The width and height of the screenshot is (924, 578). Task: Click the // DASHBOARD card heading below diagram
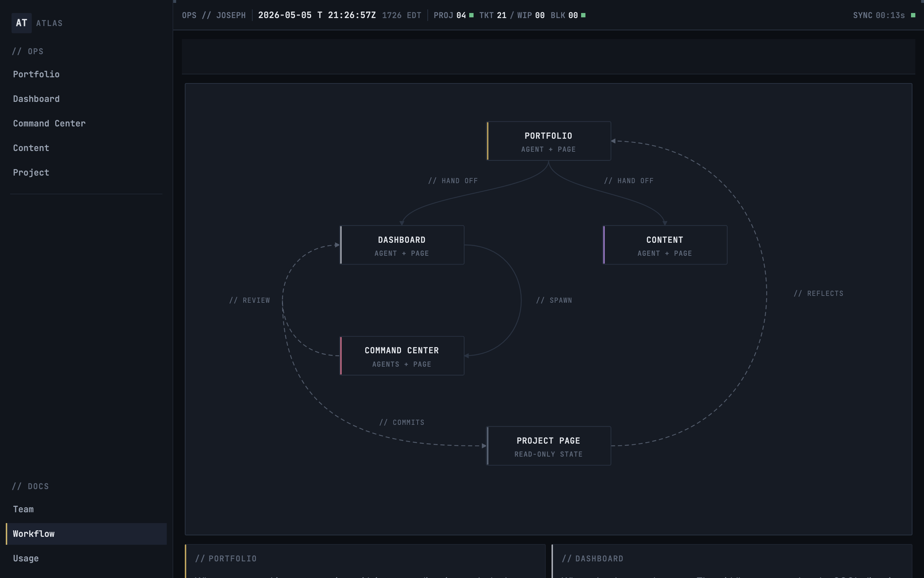point(593,558)
